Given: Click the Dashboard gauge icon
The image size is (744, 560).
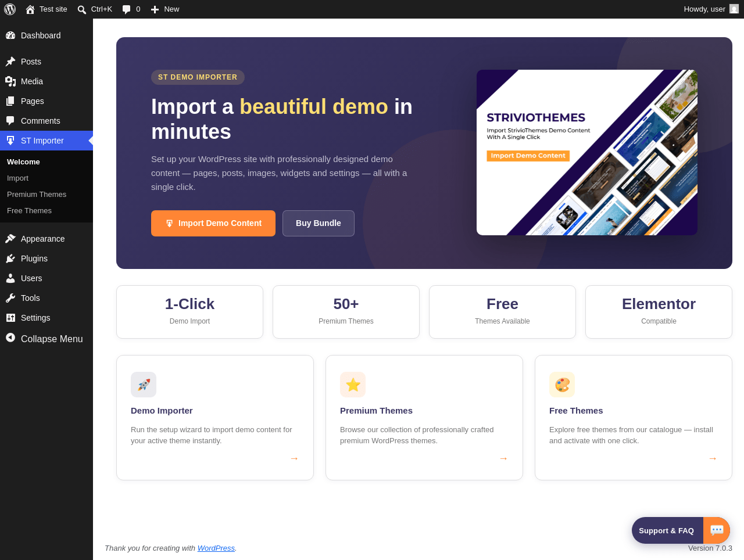Looking at the screenshot, I should point(10,35).
